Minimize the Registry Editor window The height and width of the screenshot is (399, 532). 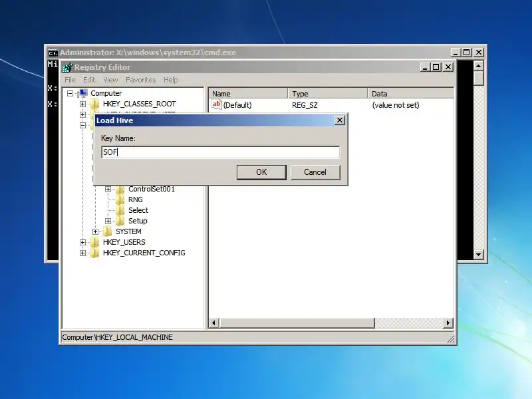pyautogui.click(x=425, y=67)
